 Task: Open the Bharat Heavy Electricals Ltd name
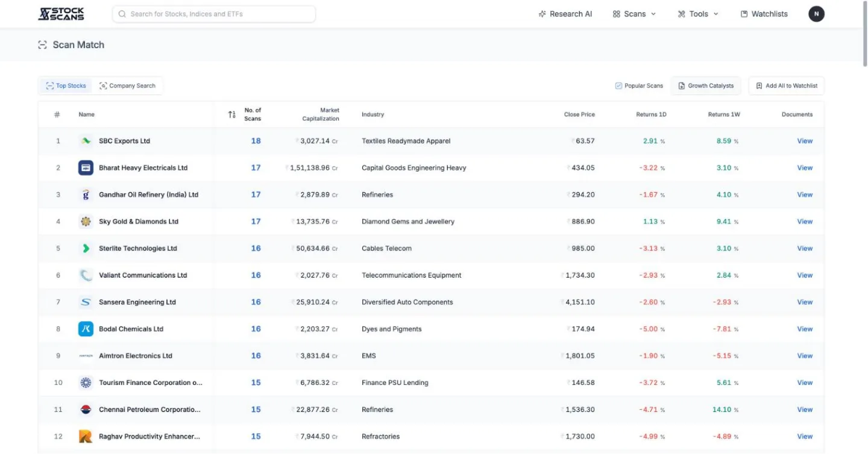tap(143, 168)
